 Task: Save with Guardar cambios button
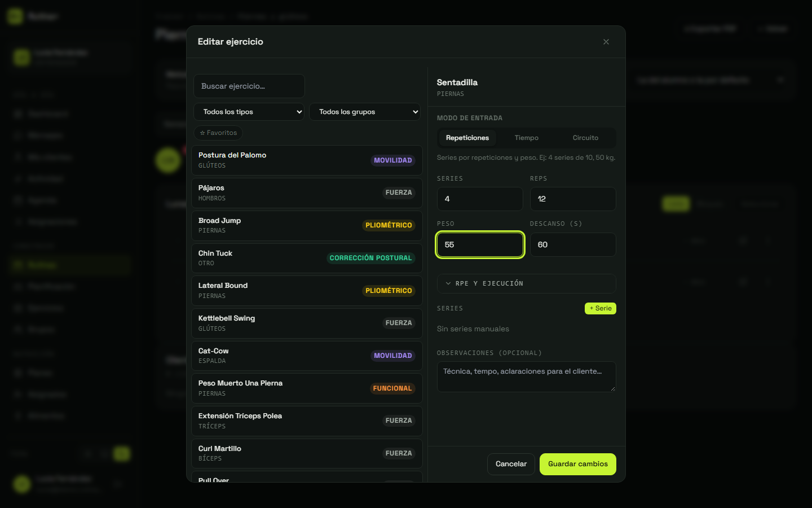(x=578, y=464)
